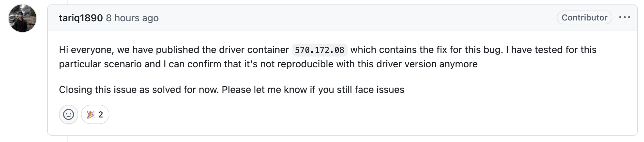
Task: Click the empty area beside the reaction buttons
Action: click(x=365, y=114)
